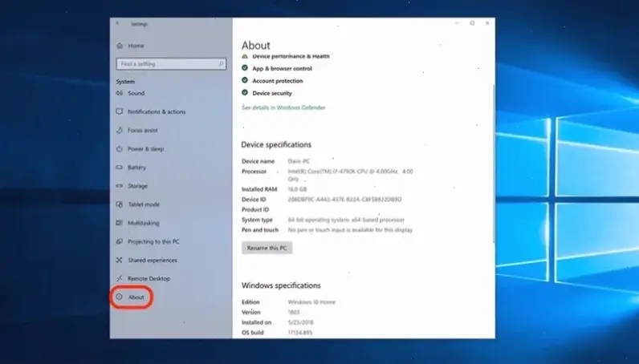Image resolution: width=639 pixels, height=364 pixels.
Task: Go to Notifications & actions
Action: pos(157,111)
